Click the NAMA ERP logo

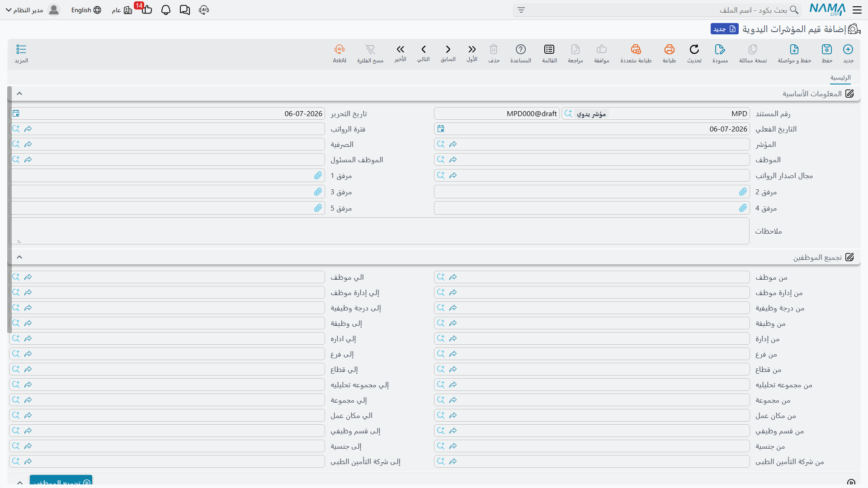[827, 9]
